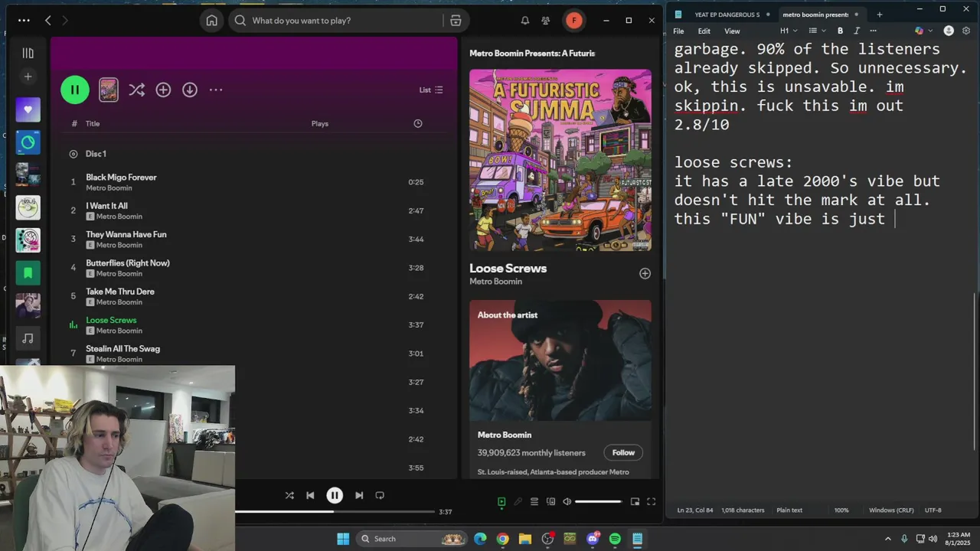
Task: Click the A Futuristic Summa album cover
Action: (x=560, y=160)
